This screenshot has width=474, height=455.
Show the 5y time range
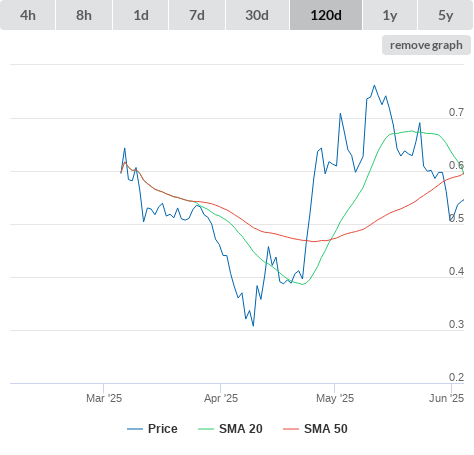coord(446,15)
